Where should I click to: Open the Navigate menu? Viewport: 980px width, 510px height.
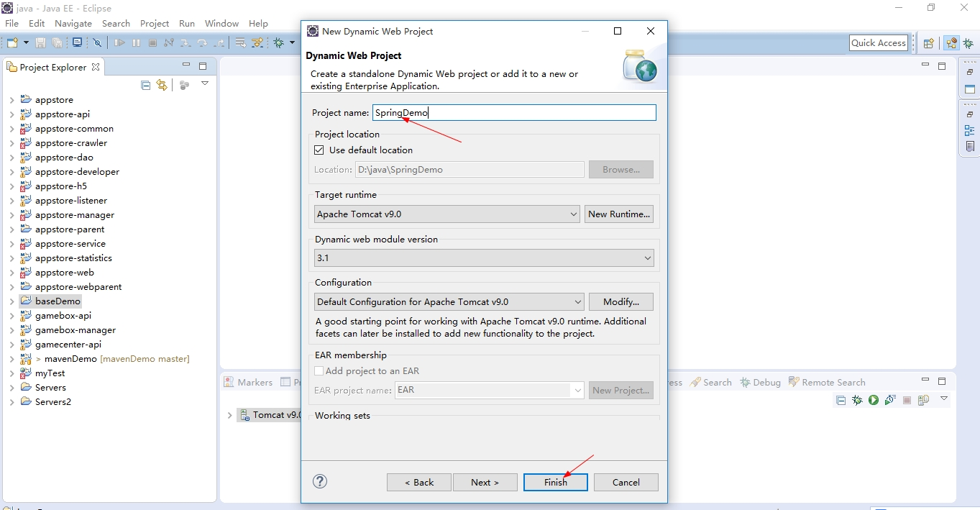pos(73,24)
